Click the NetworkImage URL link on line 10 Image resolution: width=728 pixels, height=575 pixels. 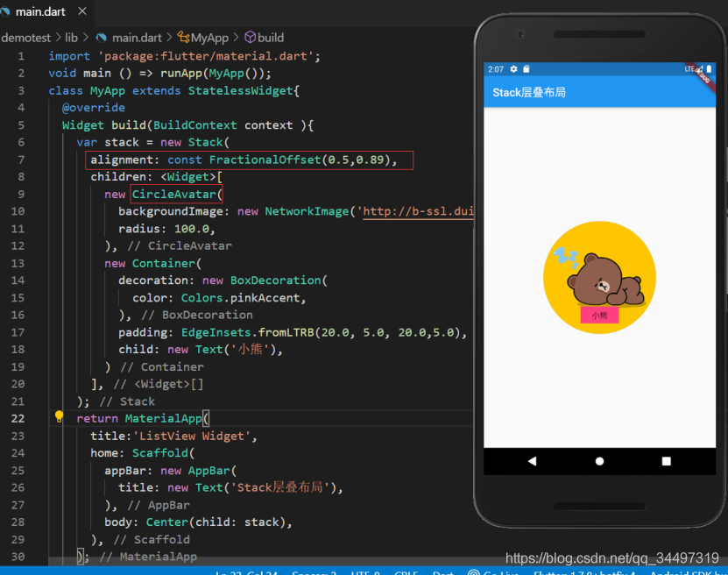coord(418,211)
